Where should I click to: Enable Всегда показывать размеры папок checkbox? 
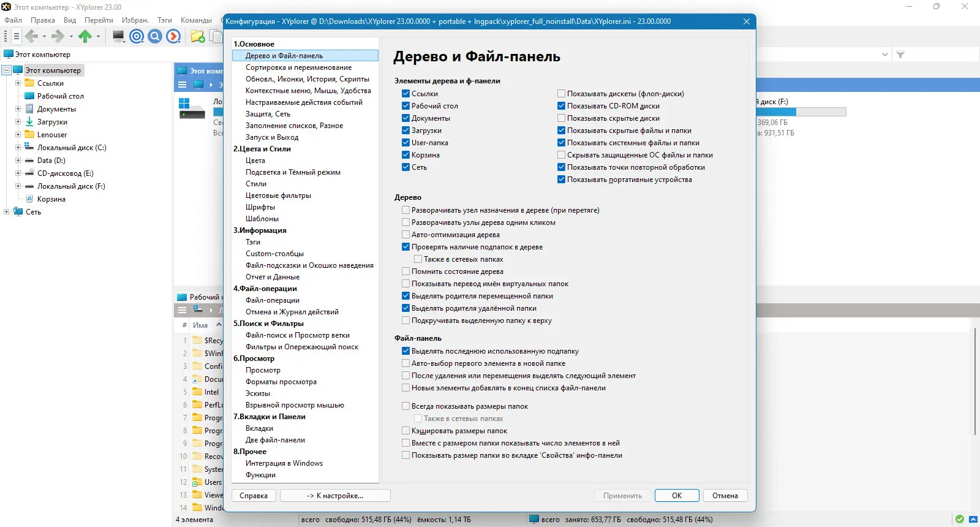click(x=405, y=406)
